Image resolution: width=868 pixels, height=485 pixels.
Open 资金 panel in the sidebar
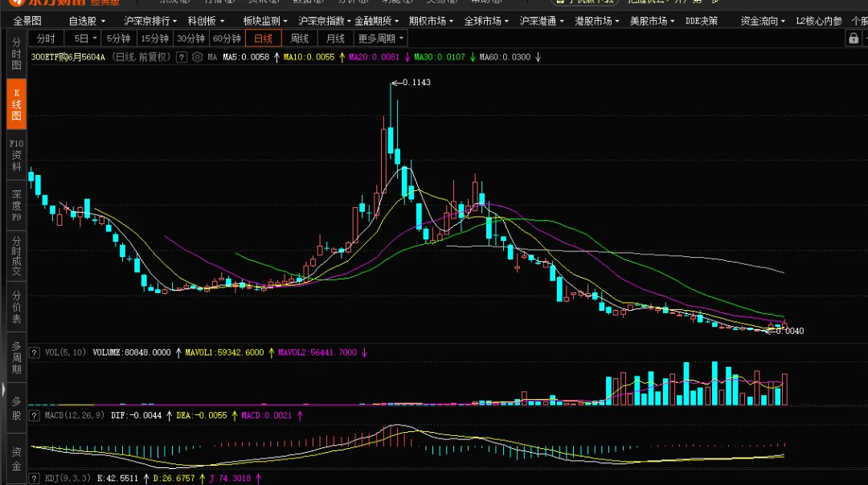[x=16, y=459]
